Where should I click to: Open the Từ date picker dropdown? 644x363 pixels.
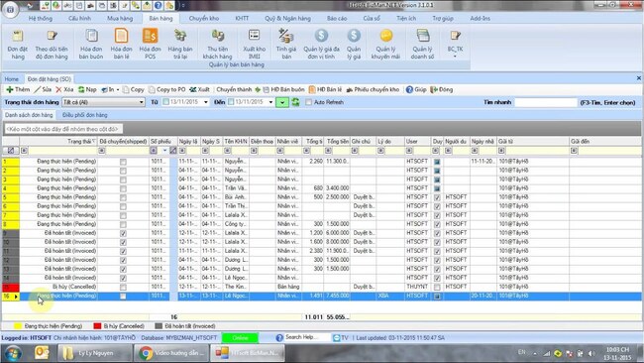point(206,102)
